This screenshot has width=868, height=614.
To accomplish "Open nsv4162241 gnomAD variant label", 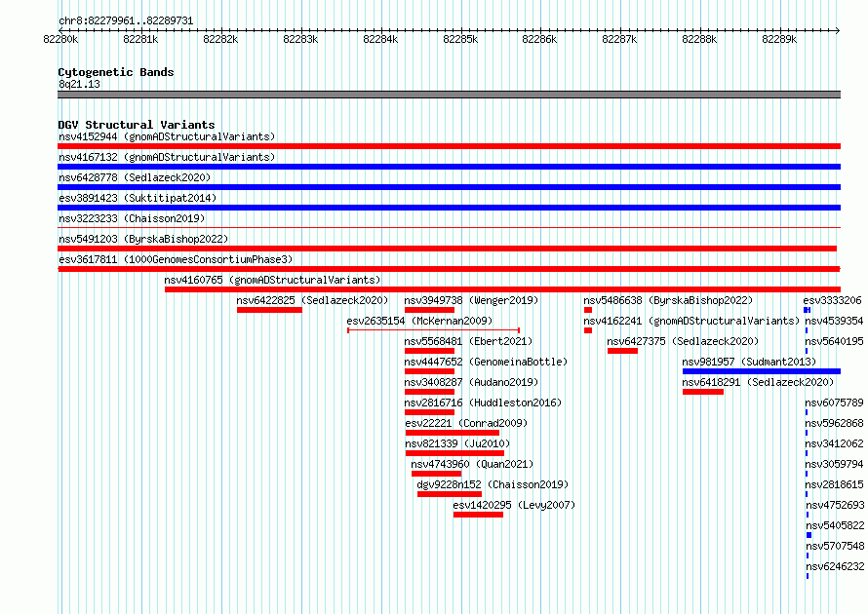I will (x=691, y=321).
